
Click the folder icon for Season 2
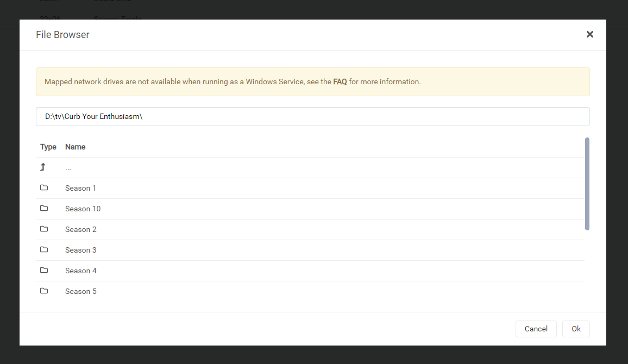44,229
